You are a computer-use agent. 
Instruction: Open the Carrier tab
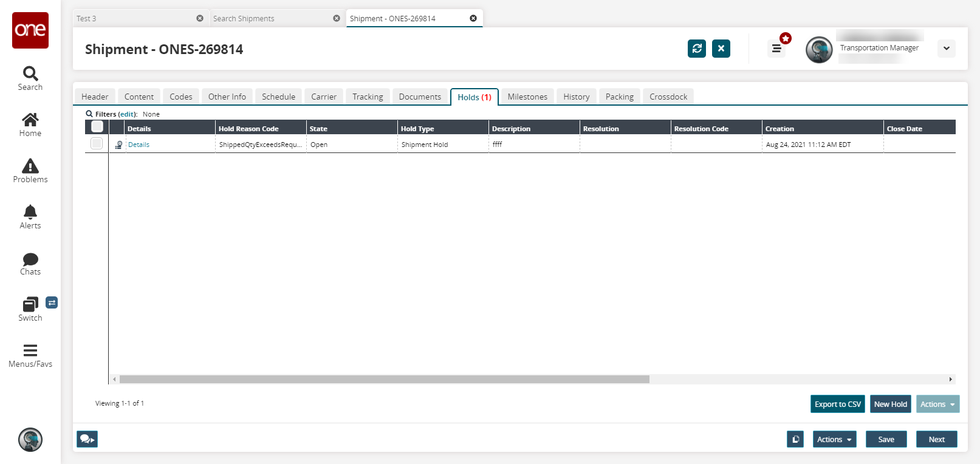tap(324, 97)
